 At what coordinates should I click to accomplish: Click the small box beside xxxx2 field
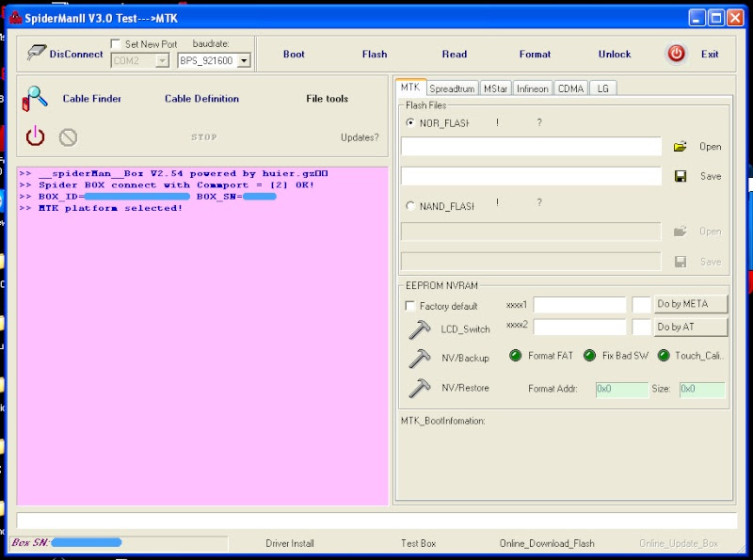tap(641, 328)
